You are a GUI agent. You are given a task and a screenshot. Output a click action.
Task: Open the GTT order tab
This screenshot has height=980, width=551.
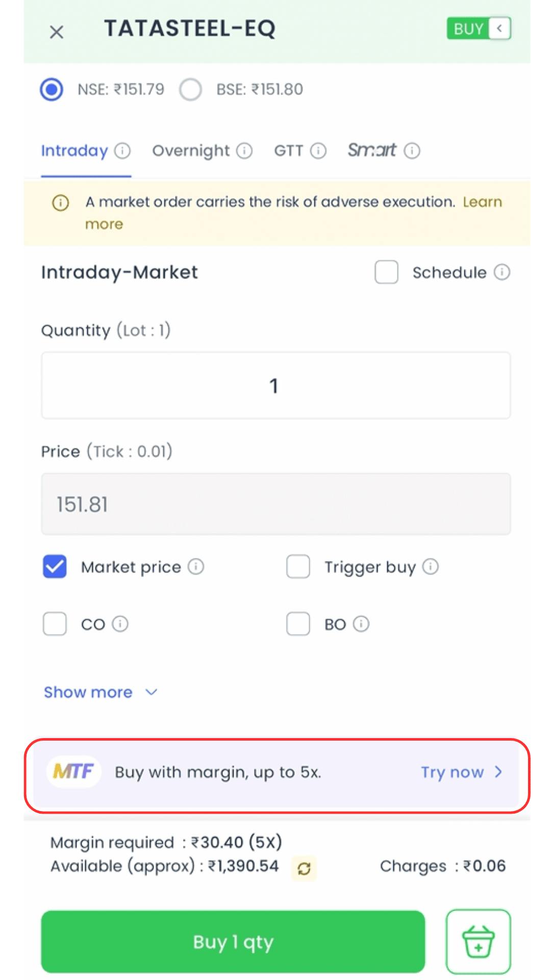(x=288, y=151)
